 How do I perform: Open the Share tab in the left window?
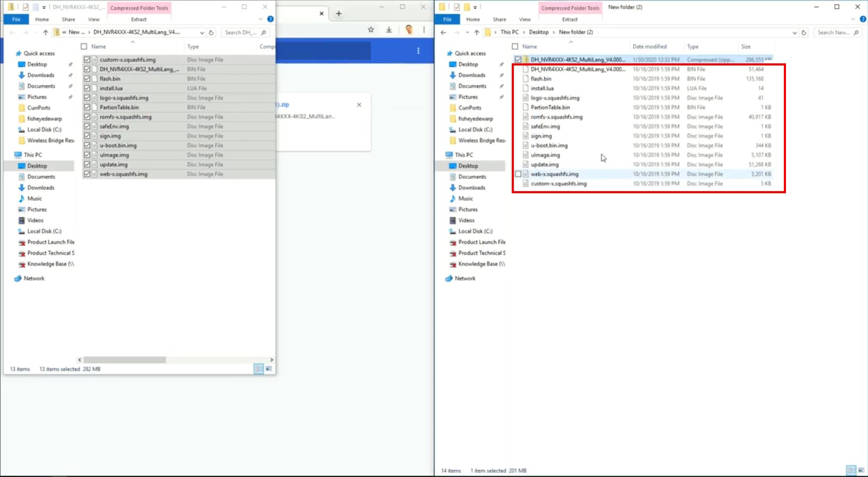coord(68,19)
